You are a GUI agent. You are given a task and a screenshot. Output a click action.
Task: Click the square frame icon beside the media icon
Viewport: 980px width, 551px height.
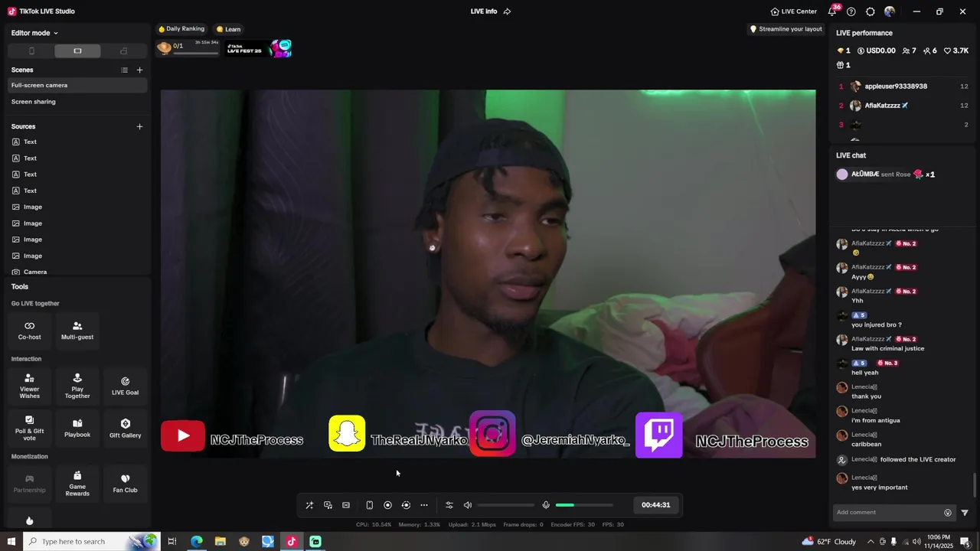(x=346, y=505)
